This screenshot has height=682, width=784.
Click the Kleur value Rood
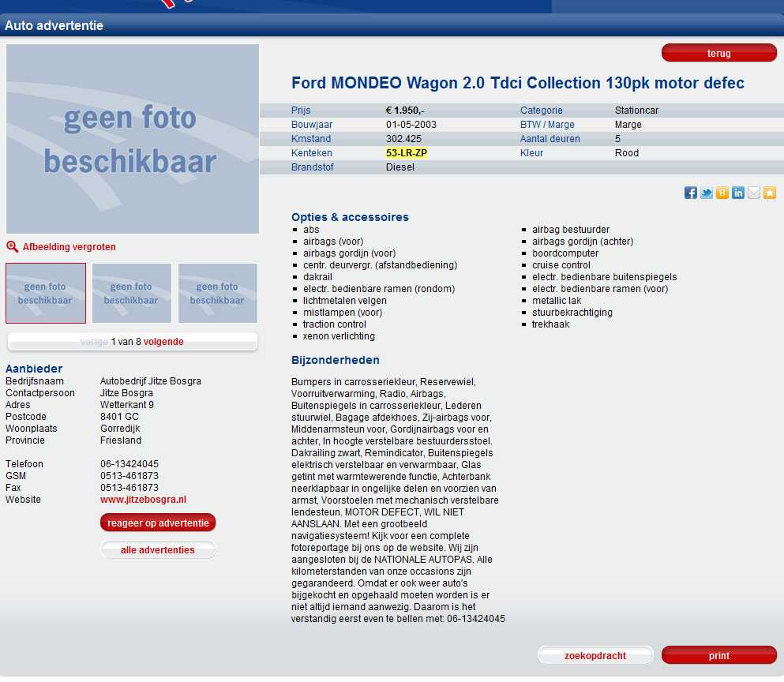tap(627, 153)
